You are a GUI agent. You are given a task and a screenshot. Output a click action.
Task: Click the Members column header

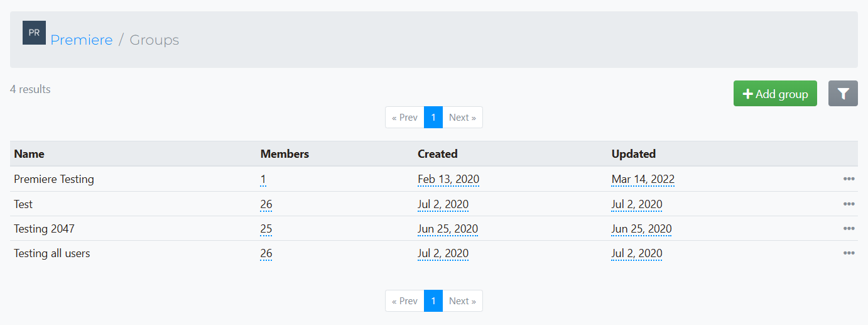pos(285,154)
